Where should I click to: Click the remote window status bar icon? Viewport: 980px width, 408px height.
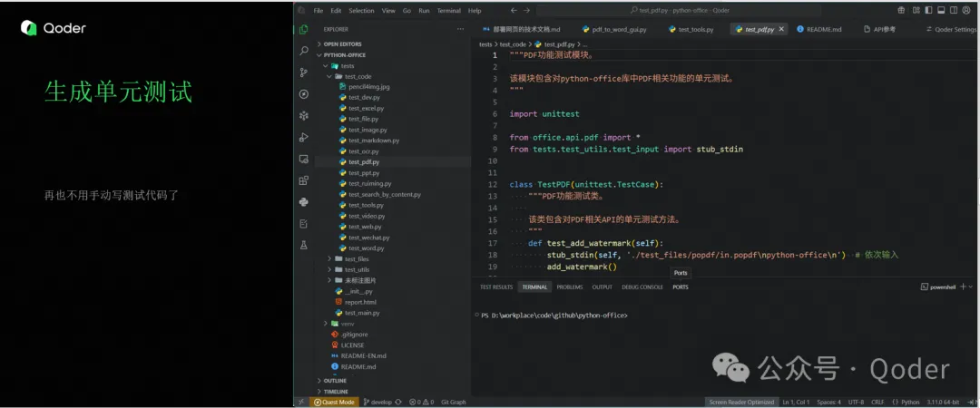click(301, 402)
